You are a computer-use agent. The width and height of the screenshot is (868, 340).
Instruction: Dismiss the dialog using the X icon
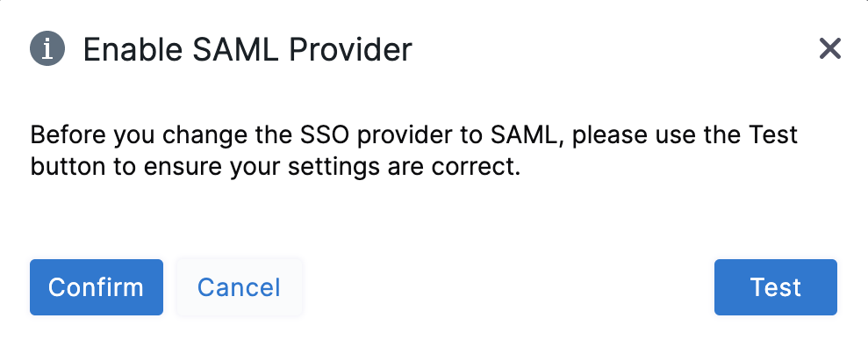829,48
